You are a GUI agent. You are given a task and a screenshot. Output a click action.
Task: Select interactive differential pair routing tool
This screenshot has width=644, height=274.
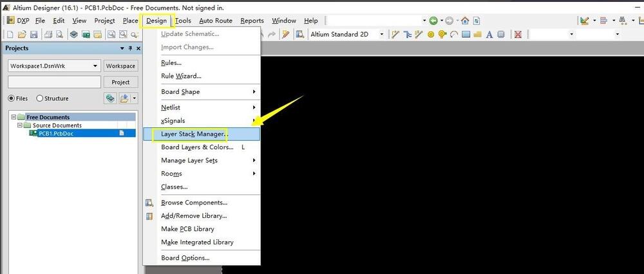pos(407,35)
